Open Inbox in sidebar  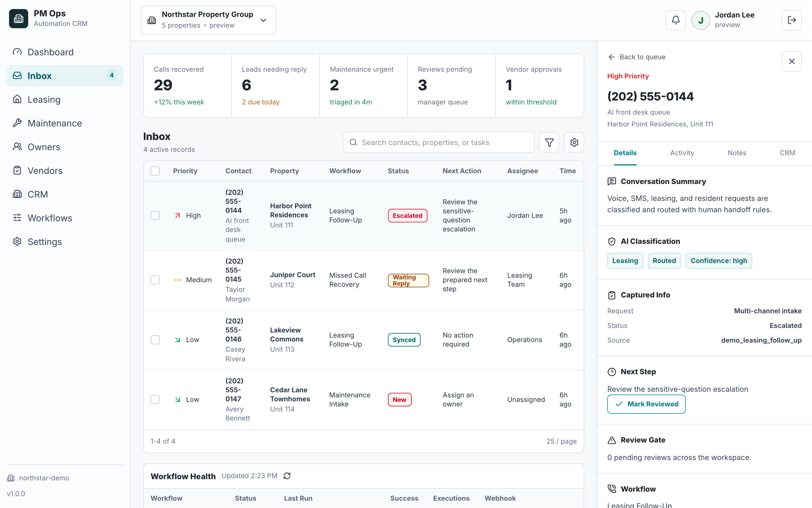[65, 76]
